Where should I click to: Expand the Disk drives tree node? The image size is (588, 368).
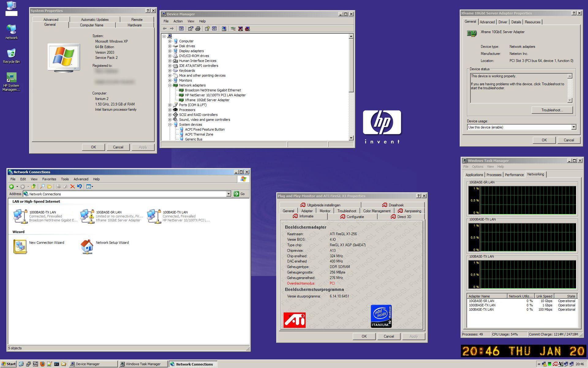(170, 46)
